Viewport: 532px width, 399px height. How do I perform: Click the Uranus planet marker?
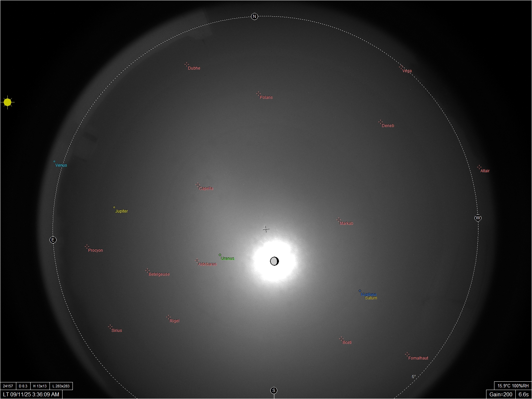pyautogui.click(x=220, y=255)
